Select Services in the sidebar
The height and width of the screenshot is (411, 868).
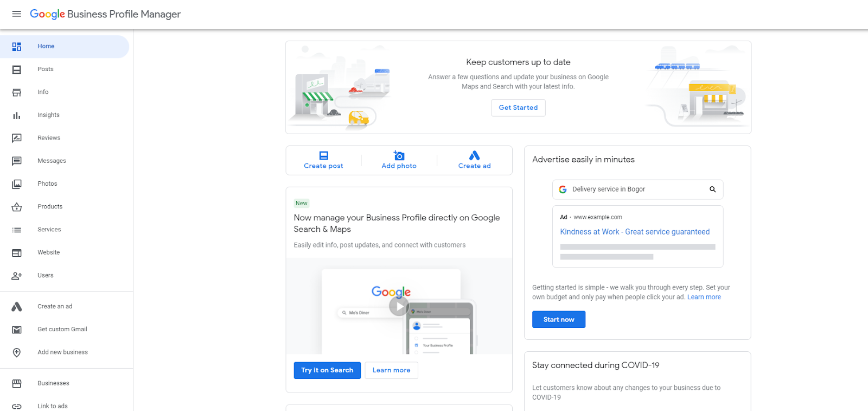point(49,230)
